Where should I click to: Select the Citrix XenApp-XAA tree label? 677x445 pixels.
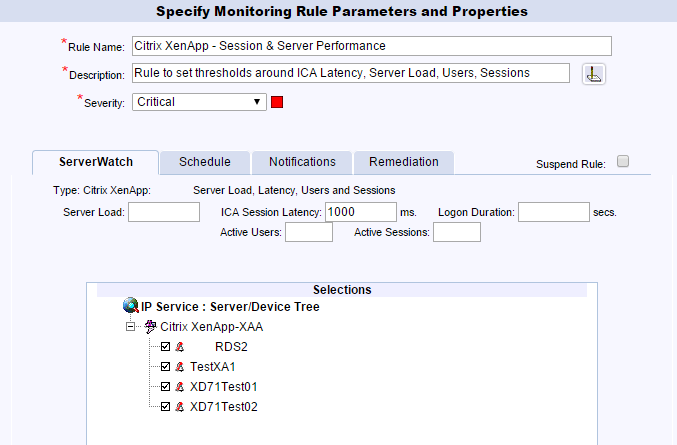(x=212, y=327)
